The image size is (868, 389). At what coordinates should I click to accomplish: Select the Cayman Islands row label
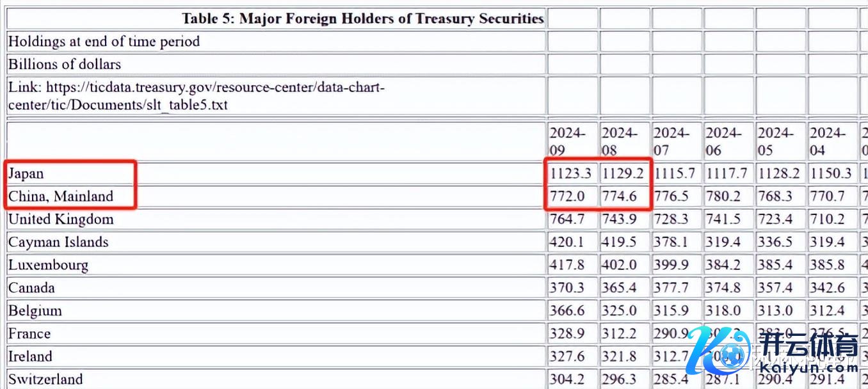(x=58, y=242)
